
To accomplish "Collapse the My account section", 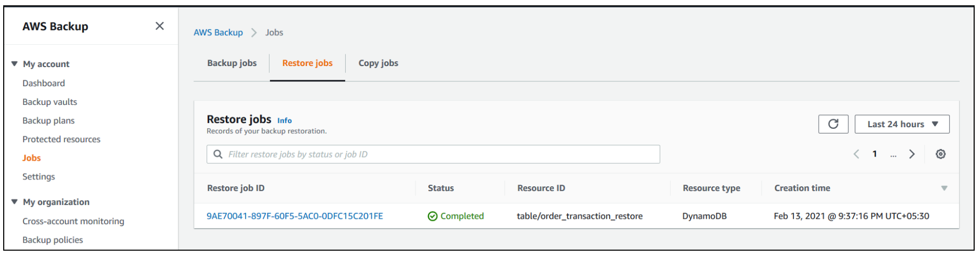I will pos(14,64).
